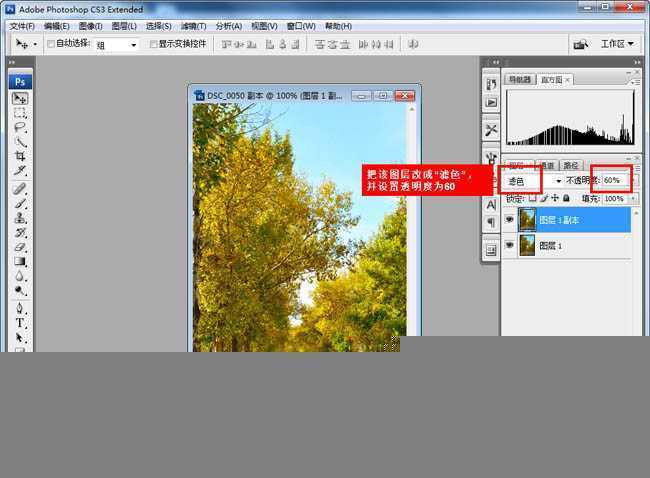
Task: Collapse the toolbox double-arrow expander
Action: point(12,62)
